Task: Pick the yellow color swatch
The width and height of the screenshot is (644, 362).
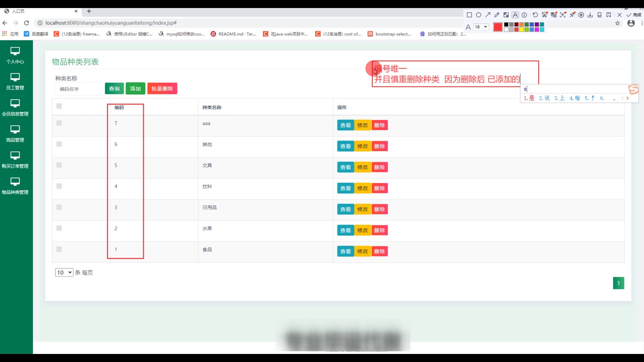Action: 522,29
